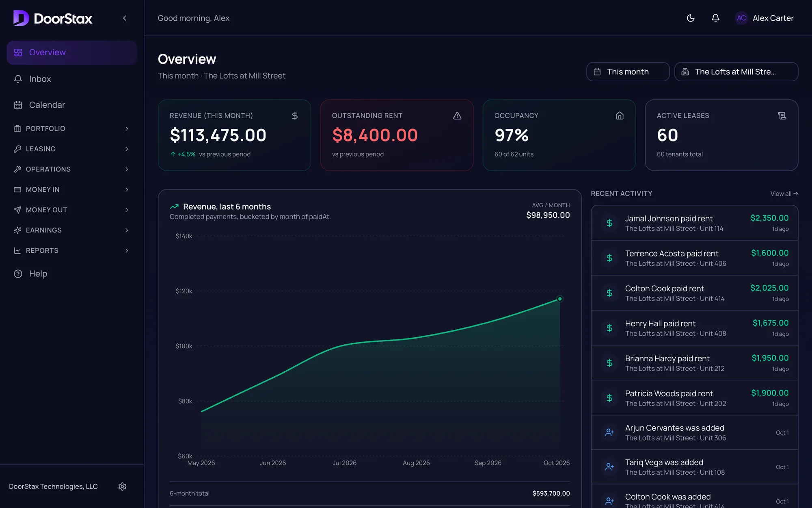Expand the Operations section
The height and width of the screenshot is (508, 812).
click(x=72, y=169)
